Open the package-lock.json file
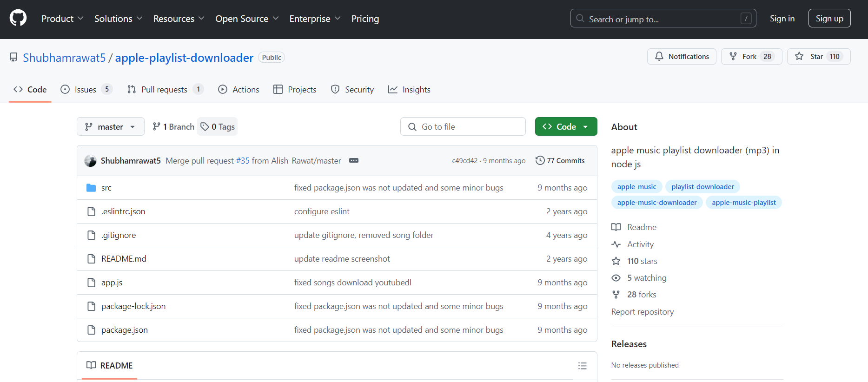868x382 pixels. click(133, 306)
